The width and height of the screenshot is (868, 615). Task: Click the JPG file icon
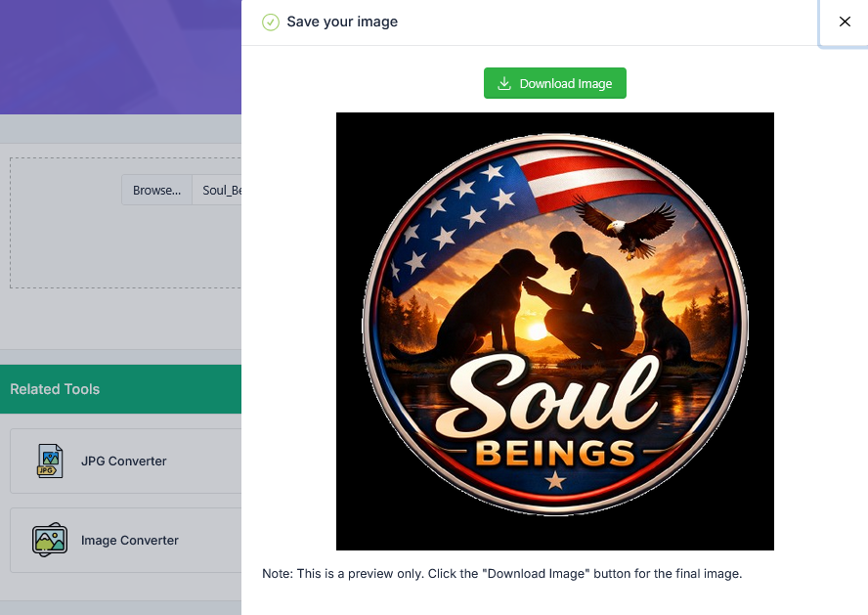[50, 461]
